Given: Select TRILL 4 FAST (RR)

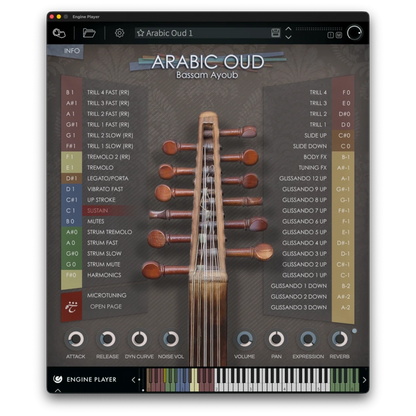Looking at the screenshot, I should coord(108,92).
